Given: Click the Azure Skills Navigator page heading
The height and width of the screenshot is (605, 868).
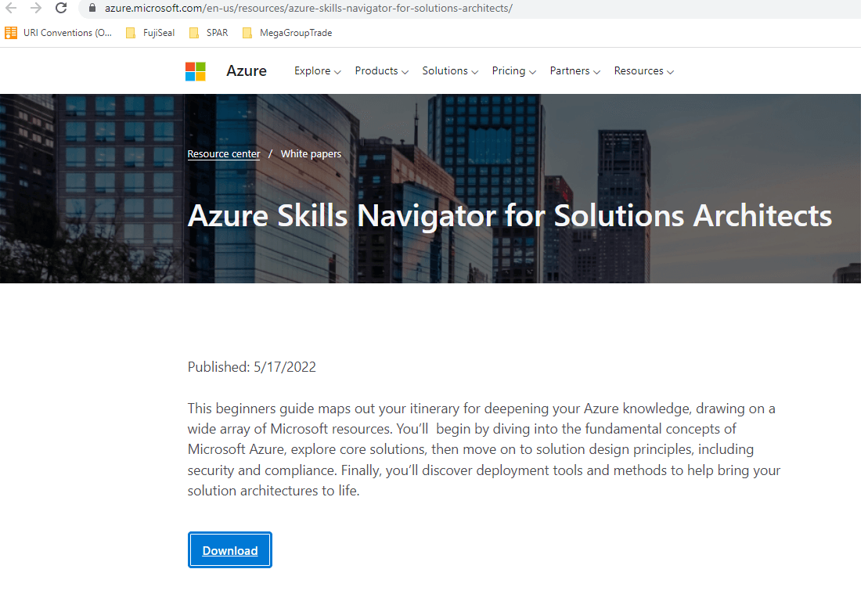Looking at the screenshot, I should coord(510,216).
